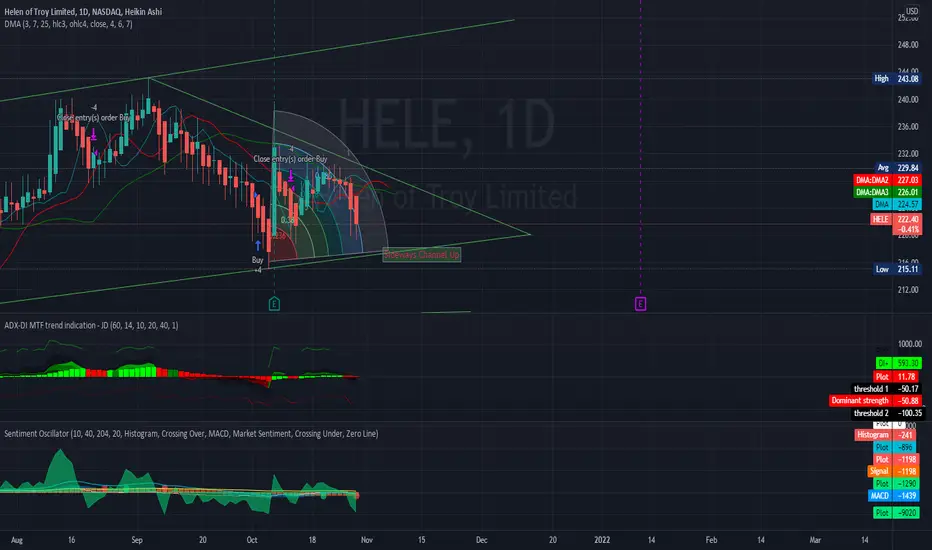
Task: Click the DMA:DMA2 227.03 label
Action: [x=886, y=180]
